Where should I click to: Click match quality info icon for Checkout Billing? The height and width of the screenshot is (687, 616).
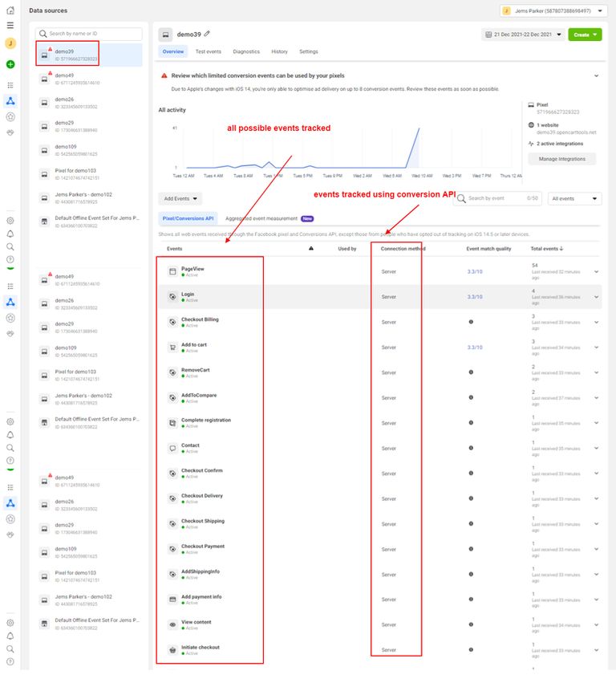(470, 323)
